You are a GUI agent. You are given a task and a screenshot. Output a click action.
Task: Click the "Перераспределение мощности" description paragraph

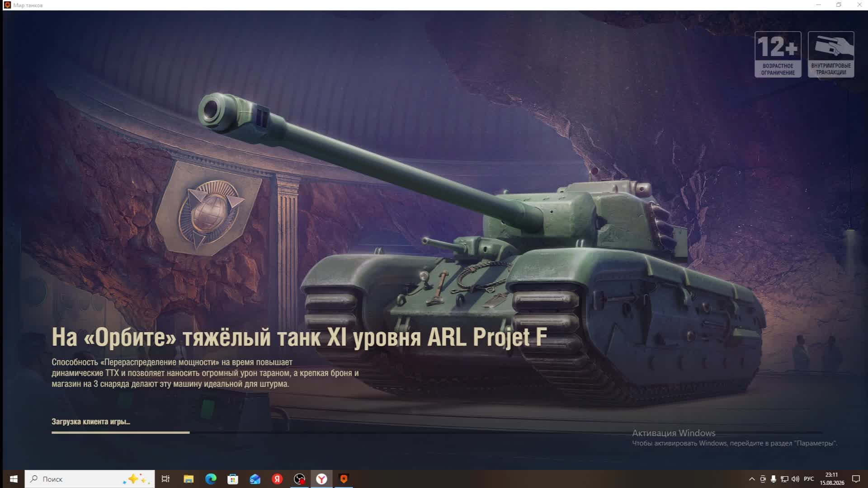(205, 373)
